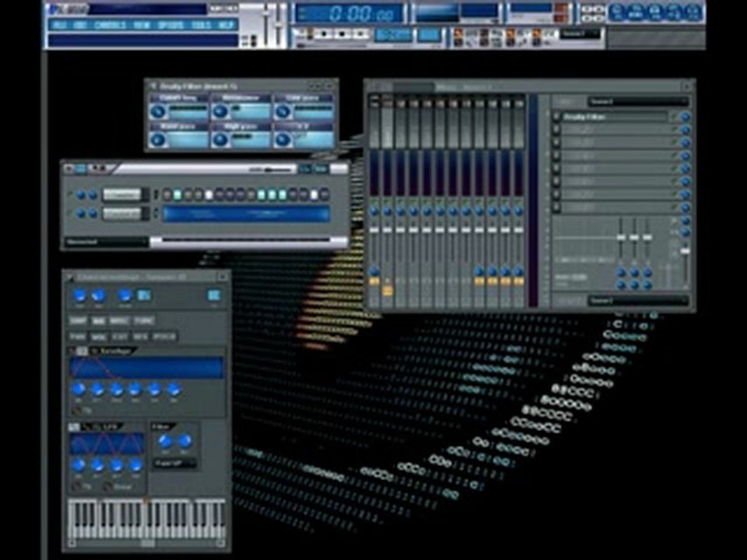The image size is (747, 560).
Task: Click the second round shortcut button, top-right
Action: pos(637,12)
